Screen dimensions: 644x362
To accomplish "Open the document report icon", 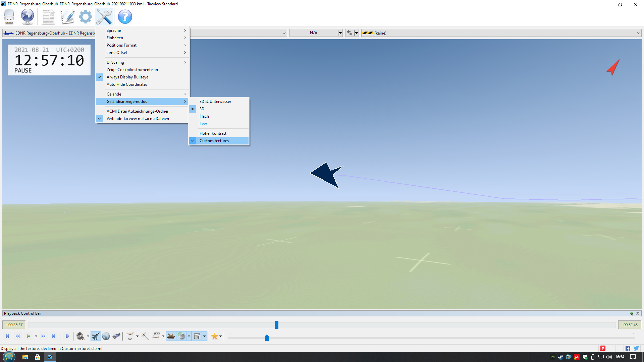I will 48,17.
